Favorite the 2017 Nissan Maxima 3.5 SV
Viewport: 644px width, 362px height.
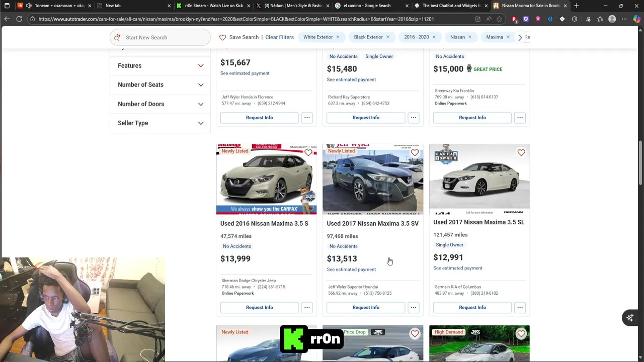415,152
